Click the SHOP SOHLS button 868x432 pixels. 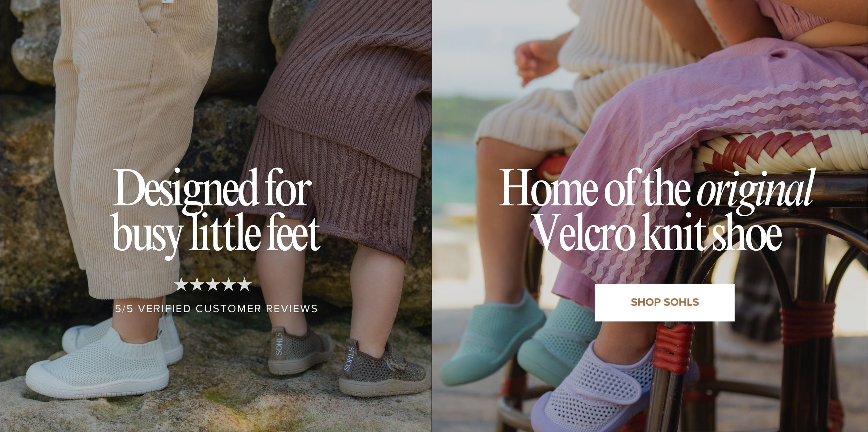664,302
